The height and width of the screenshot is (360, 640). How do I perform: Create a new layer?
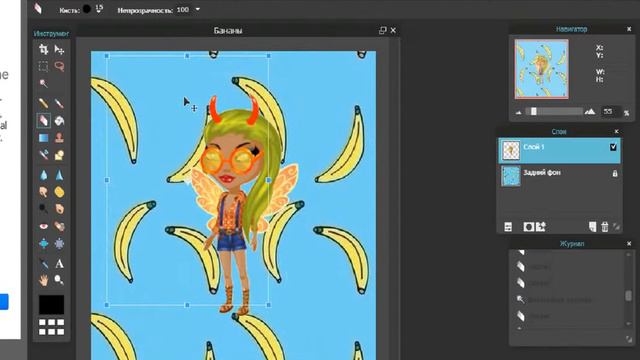pyautogui.click(x=592, y=227)
